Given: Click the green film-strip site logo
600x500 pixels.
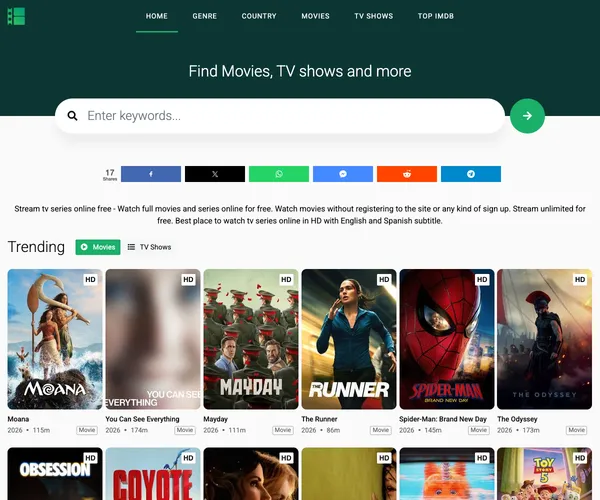Looking at the screenshot, I should click(16, 16).
